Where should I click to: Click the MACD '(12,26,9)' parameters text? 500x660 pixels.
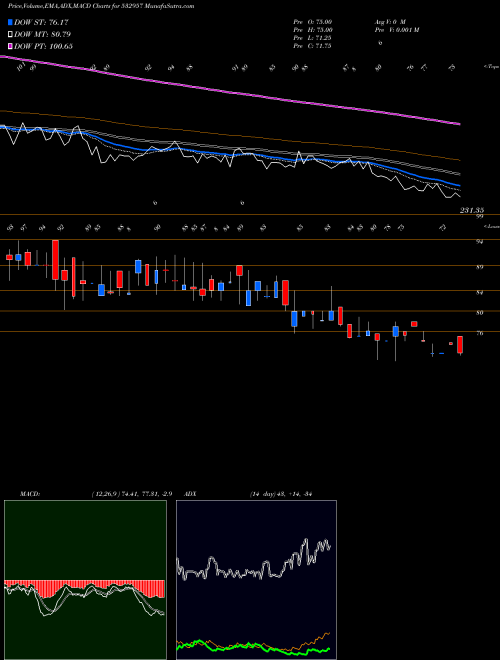[107, 494]
